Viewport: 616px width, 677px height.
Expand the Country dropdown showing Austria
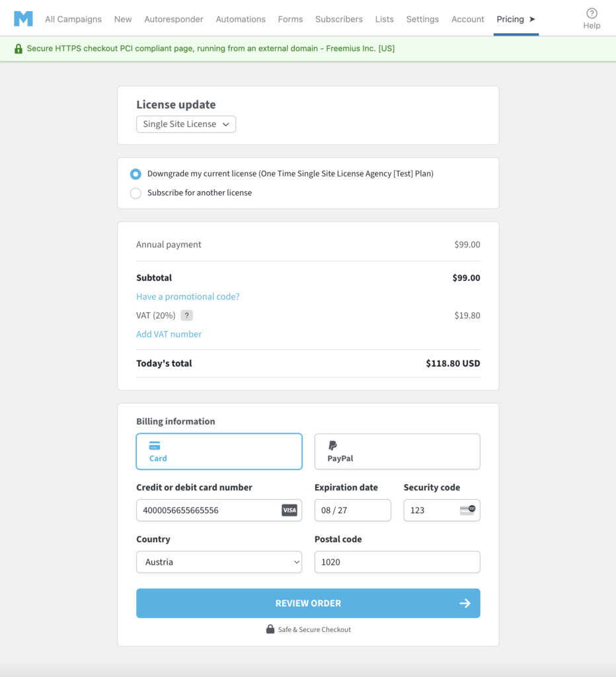[219, 562]
